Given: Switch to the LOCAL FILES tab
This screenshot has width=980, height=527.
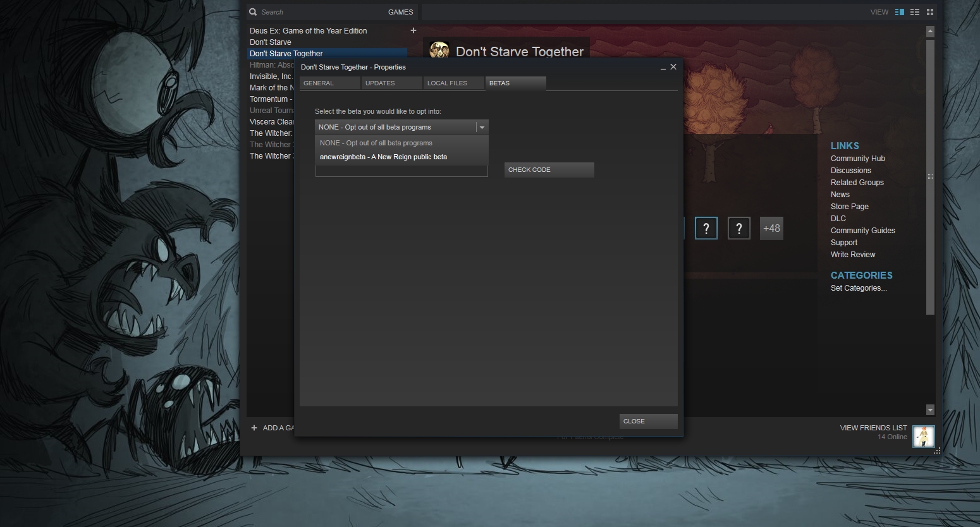Looking at the screenshot, I should pos(453,83).
